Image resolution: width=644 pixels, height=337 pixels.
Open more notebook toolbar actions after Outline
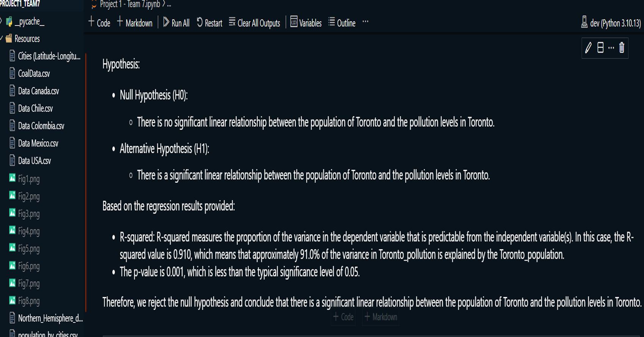pos(365,22)
